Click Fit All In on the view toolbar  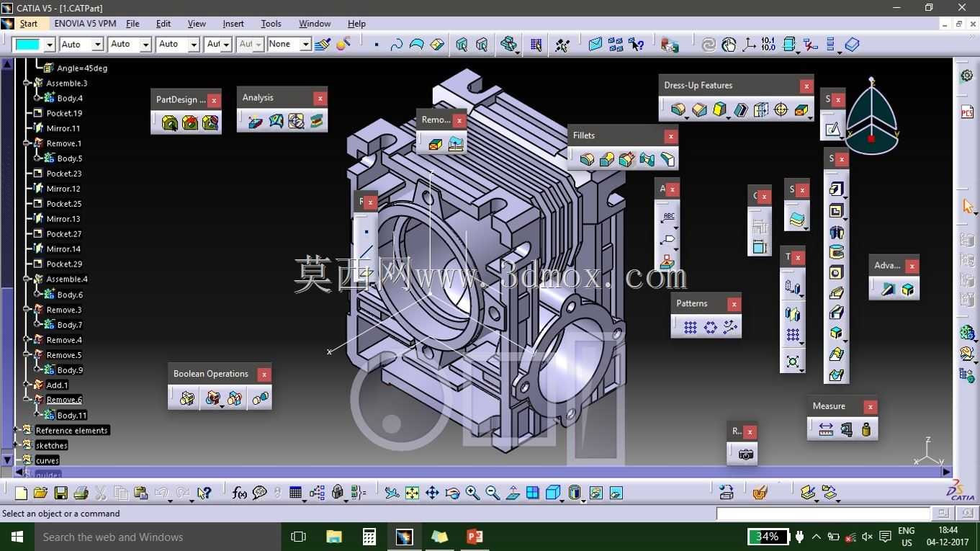[412, 493]
